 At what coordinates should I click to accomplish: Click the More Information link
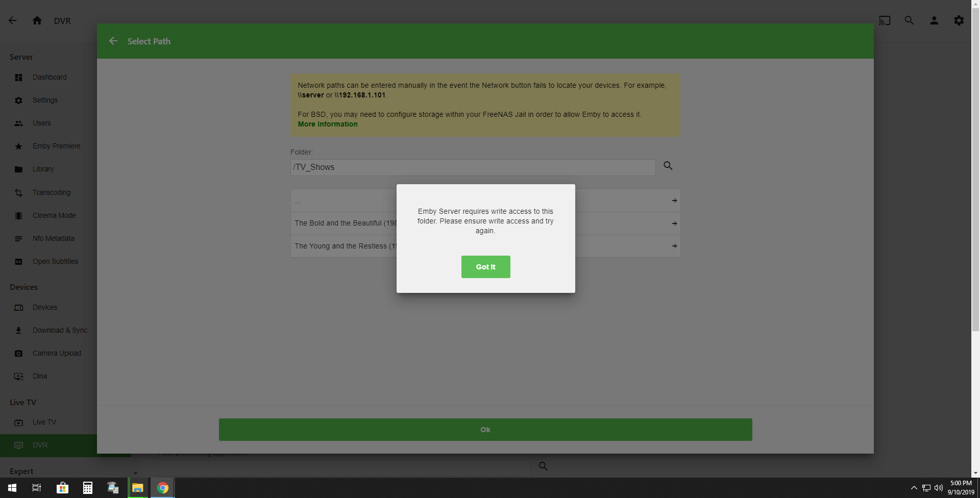(327, 124)
